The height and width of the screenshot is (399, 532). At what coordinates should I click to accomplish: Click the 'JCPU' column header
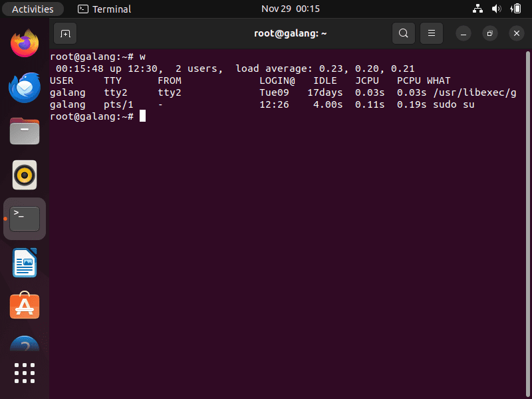click(x=367, y=80)
